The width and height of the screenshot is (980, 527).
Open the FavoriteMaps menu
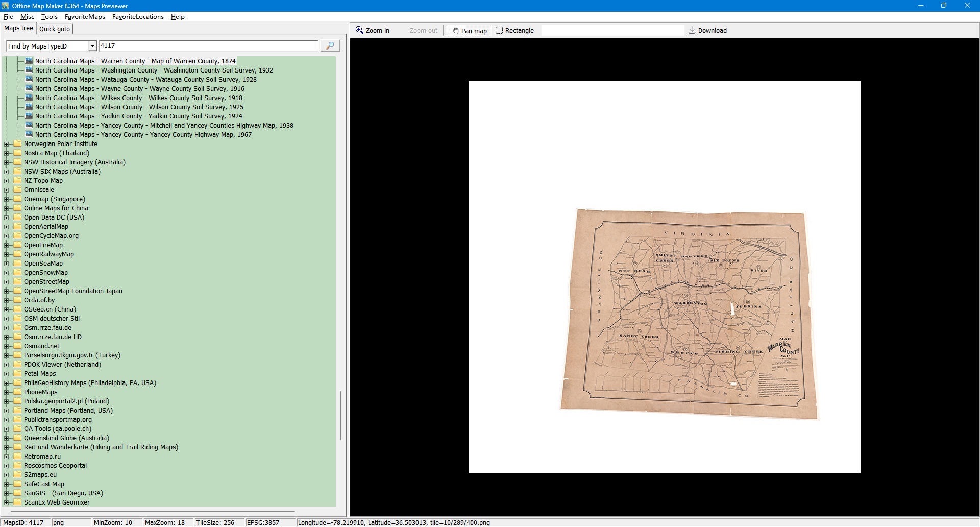[x=85, y=17]
